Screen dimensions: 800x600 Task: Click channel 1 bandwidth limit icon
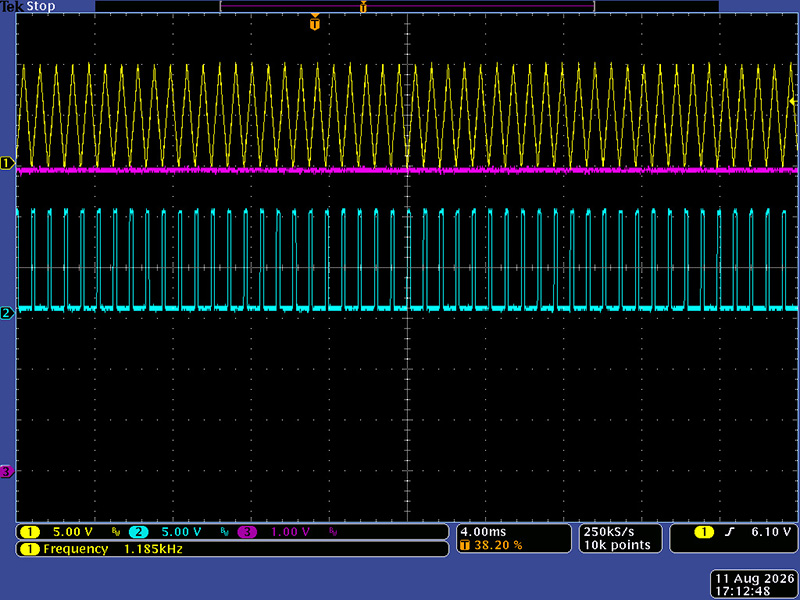(x=116, y=532)
